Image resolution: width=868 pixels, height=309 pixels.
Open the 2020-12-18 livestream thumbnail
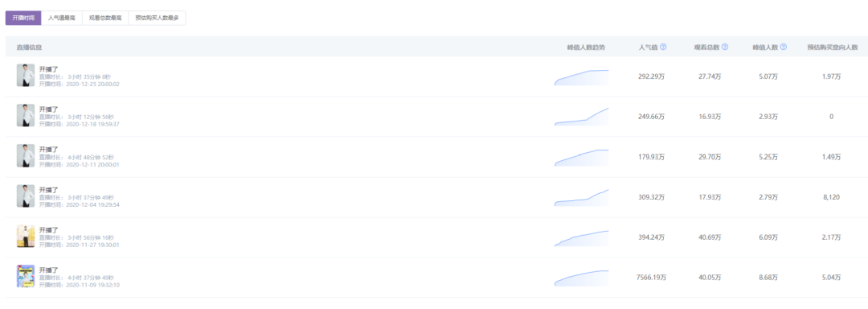[26, 115]
